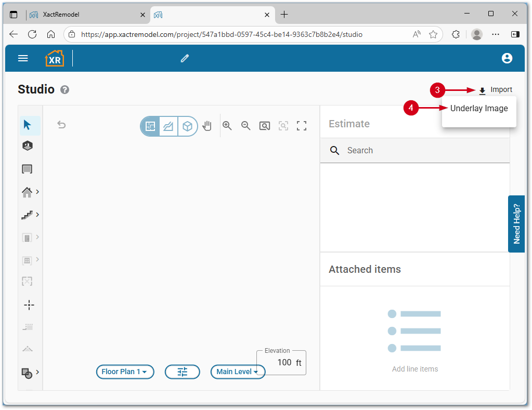Viewport: 532px width, 410px height.
Task: Click the Import button
Action: tap(496, 90)
